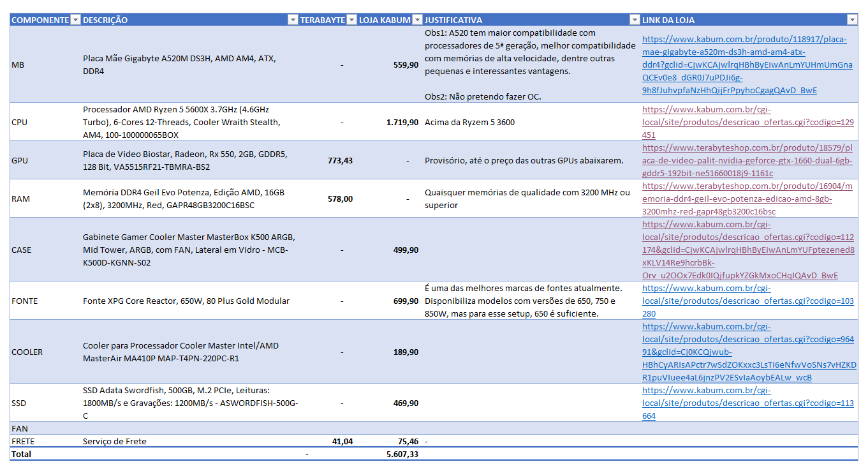Image resolution: width=868 pixels, height=473 pixels.
Task: Open the Terabyteshop GPU product link
Action: point(747,160)
